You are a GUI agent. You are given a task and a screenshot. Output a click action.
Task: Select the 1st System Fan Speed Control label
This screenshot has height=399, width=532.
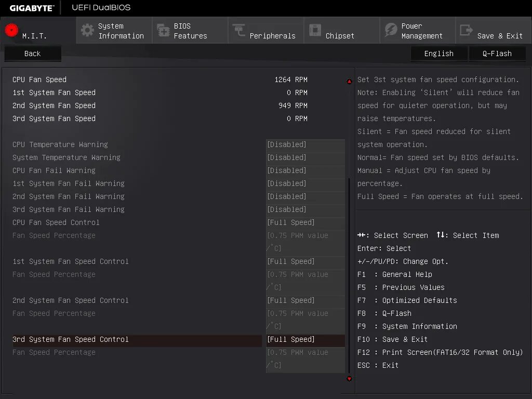[71, 262]
